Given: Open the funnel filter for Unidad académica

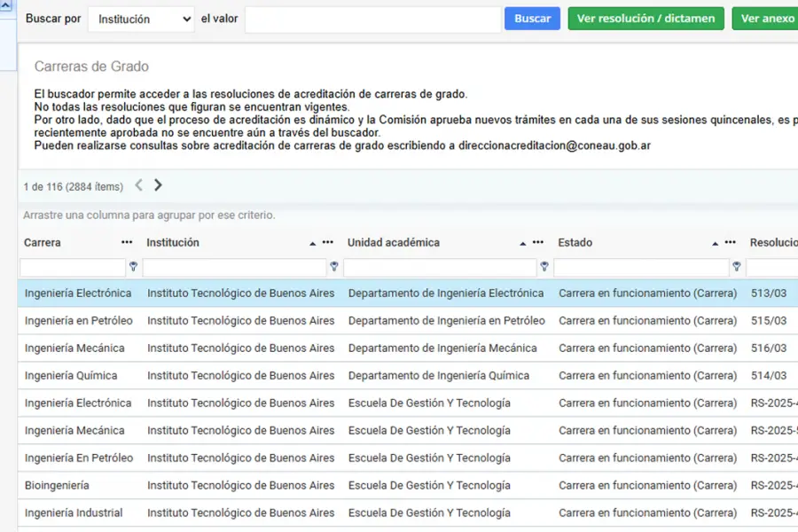Looking at the screenshot, I should (x=544, y=267).
